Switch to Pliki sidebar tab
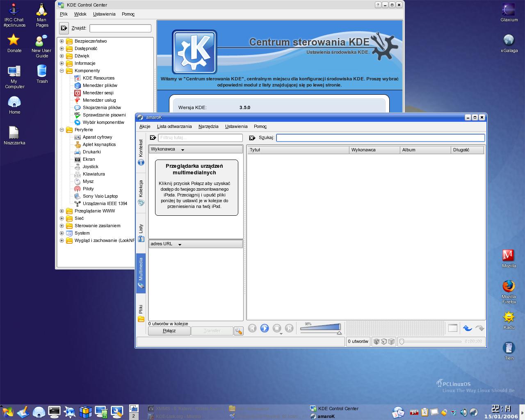This screenshot has width=525, height=420. click(x=141, y=313)
